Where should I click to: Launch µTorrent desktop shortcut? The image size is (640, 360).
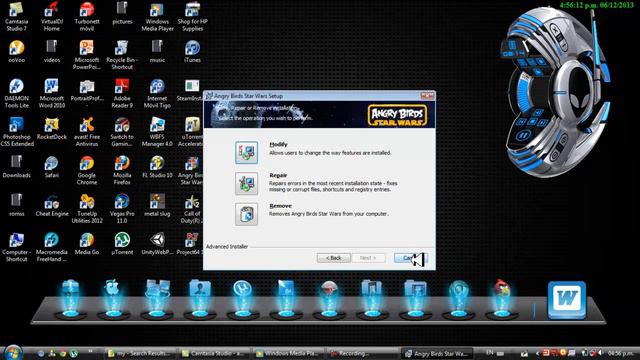click(122, 243)
